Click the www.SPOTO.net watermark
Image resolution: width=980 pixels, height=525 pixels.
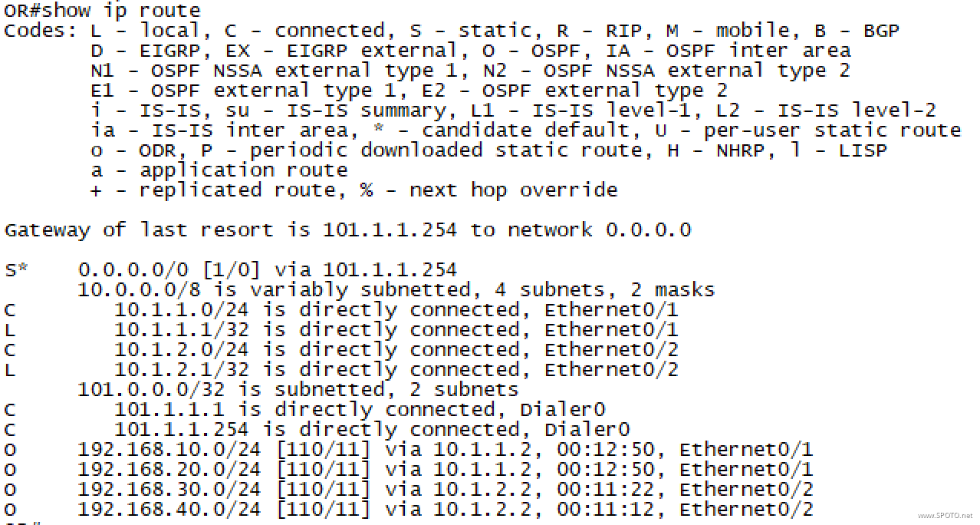click(945, 516)
